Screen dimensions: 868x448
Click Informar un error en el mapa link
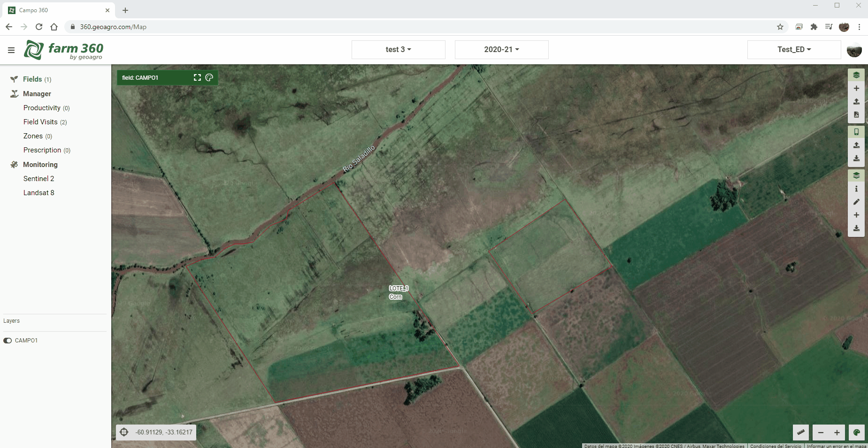point(836,446)
